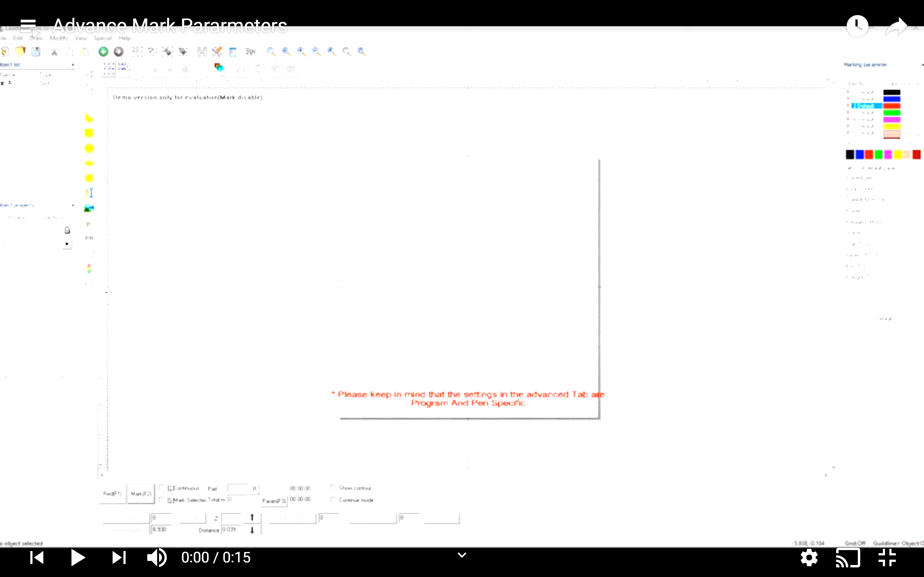Expand the Object list panel dropdown
The height and width of the screenshot is (577, 924).
tap(72, 65)
